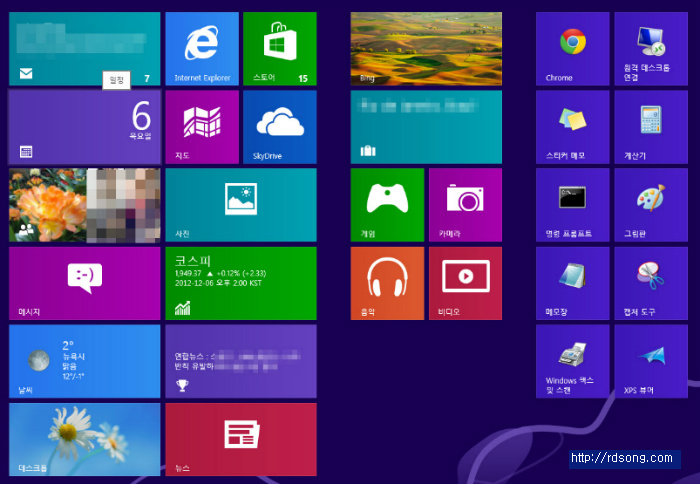
Task: Open the KOSPI finance tile
Action: (240, 282)
